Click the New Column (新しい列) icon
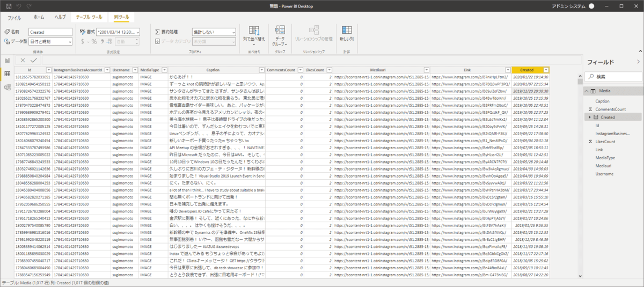The height and width of the screenshot is (287, 644). pyautogui.click(x=346, y=33)
